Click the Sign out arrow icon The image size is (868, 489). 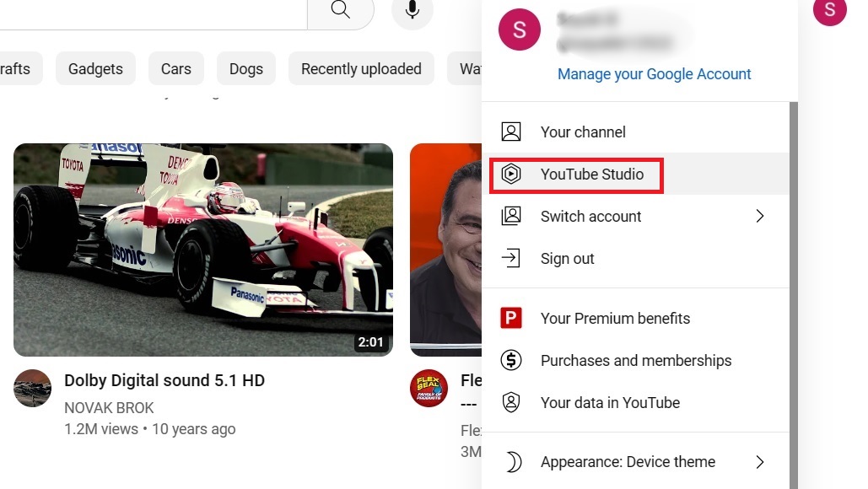click(510, 258)
